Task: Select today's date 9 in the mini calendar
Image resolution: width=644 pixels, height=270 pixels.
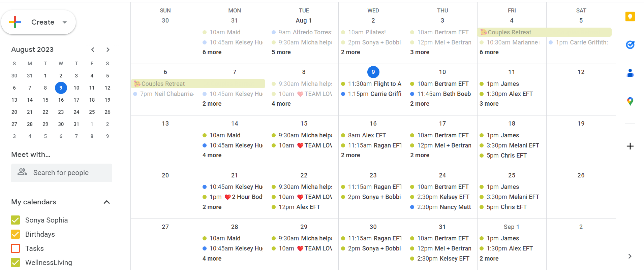Action: pos(61,88)
